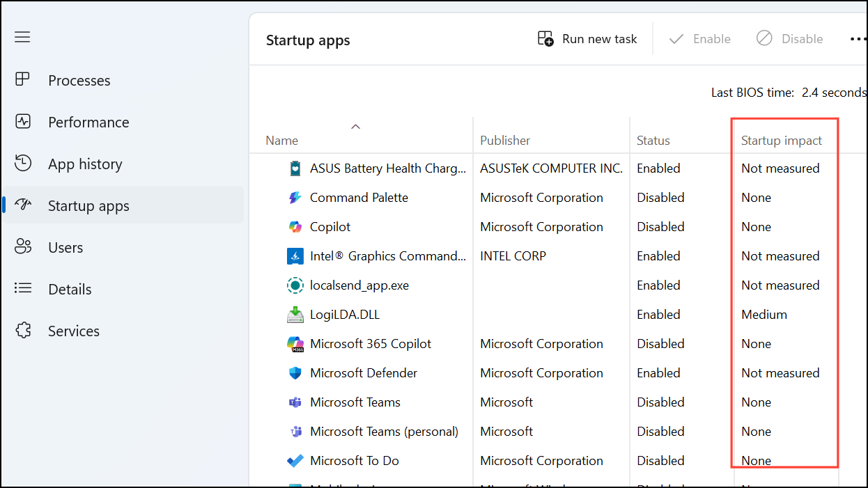This screenshot has height=488, width=868.
Task: Click the Microsoft 365 Copilot icon
Action: pyautogui.click(x=295, y=344)
